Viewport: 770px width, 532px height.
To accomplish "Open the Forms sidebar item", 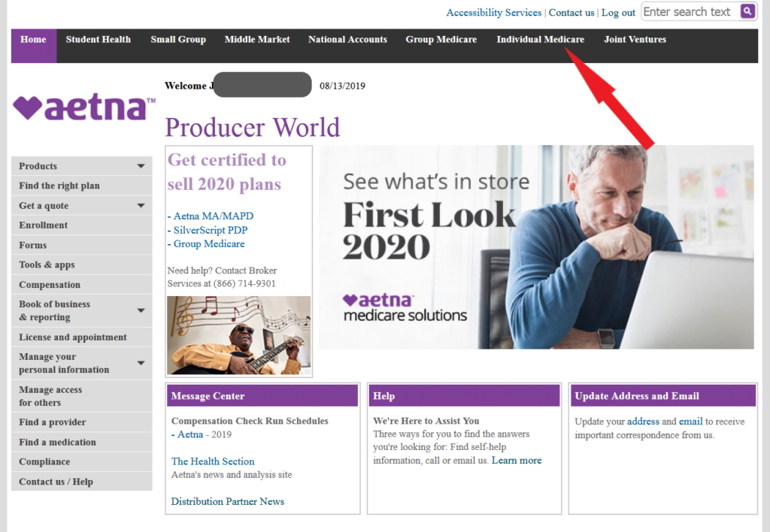I will point(81,245).
